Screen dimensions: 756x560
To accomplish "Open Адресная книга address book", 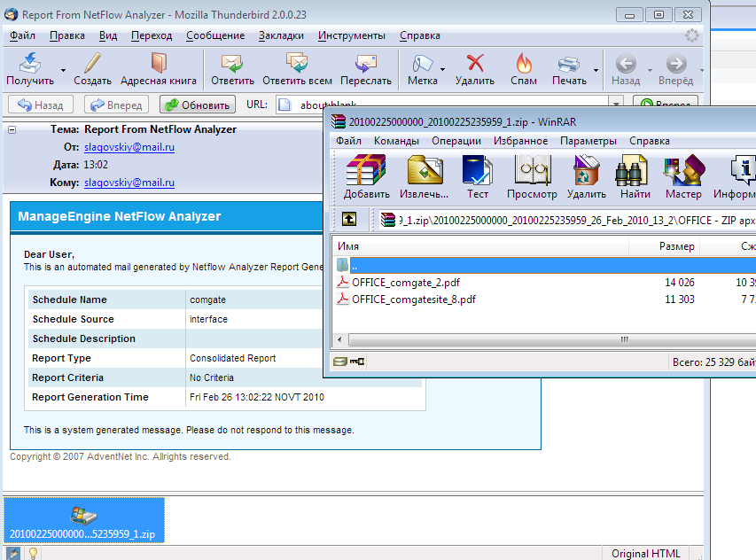I will (x=158, y=69).
